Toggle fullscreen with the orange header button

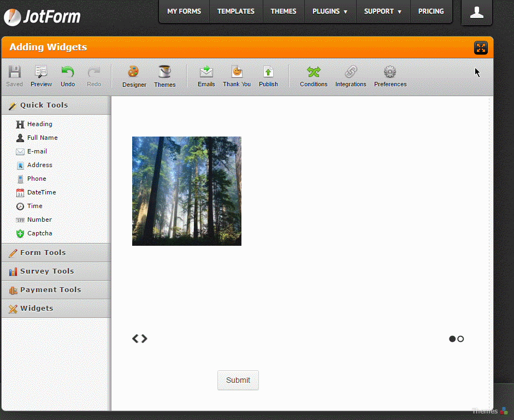point(481,48)
